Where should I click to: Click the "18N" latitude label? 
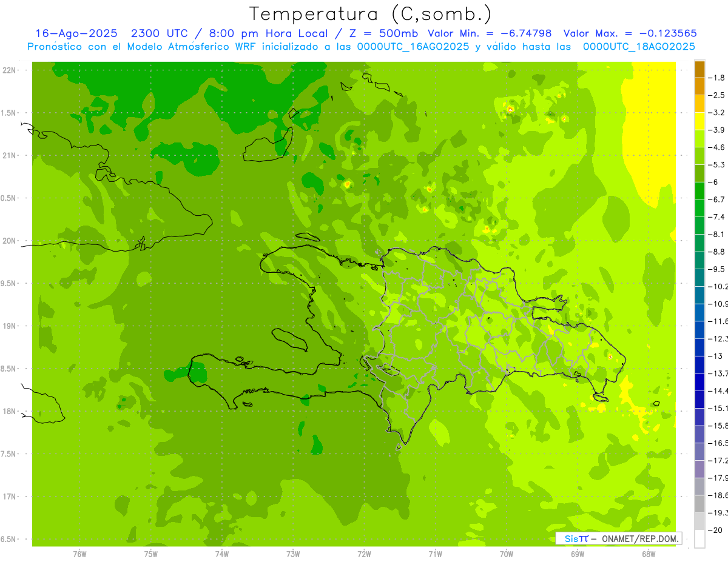point(9,412)
